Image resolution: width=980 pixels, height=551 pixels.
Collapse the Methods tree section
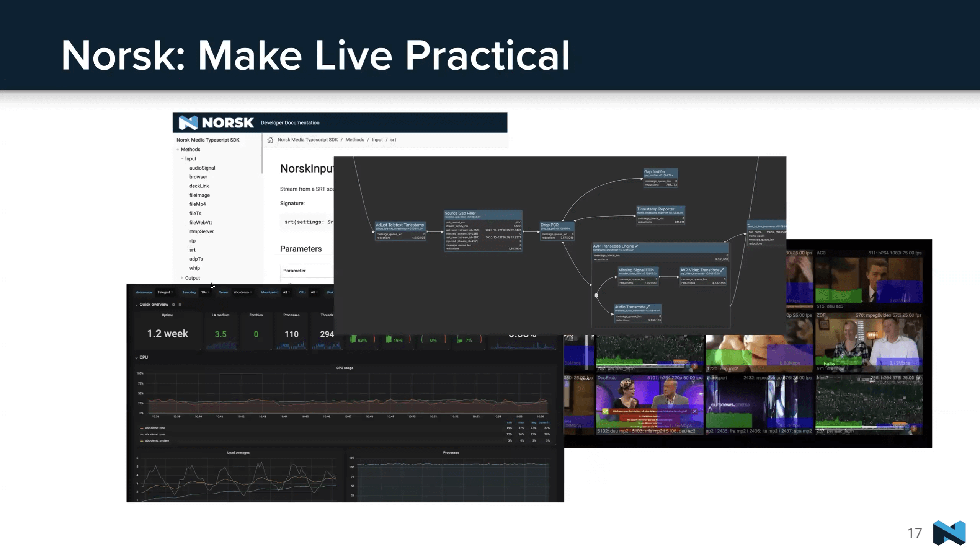178,150
